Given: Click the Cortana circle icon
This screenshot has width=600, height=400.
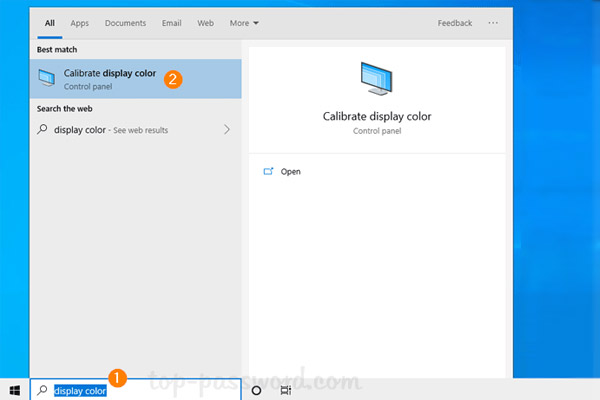Looking at the screenshot, I should click(256, 390).
